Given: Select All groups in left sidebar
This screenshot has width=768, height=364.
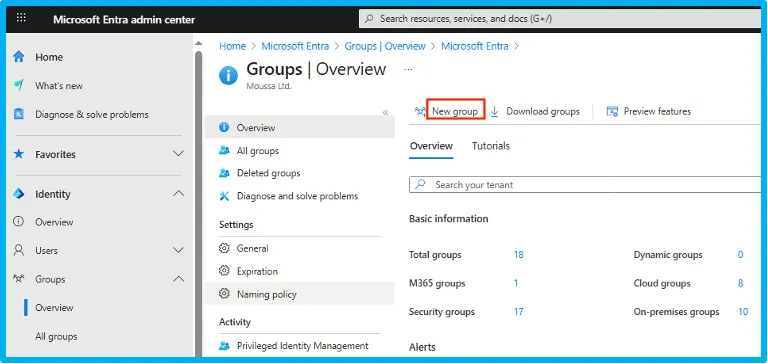Looking at the screenshot, I should click(56, 337).
